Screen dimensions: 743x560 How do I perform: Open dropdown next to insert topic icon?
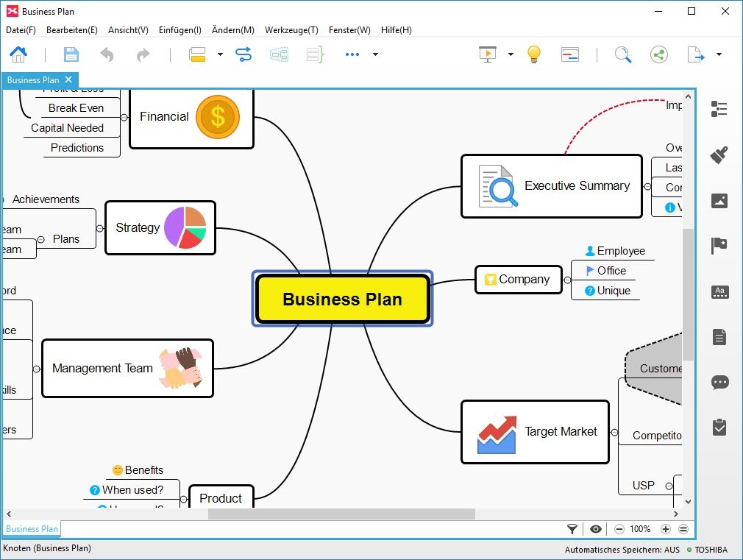(220, 54)
